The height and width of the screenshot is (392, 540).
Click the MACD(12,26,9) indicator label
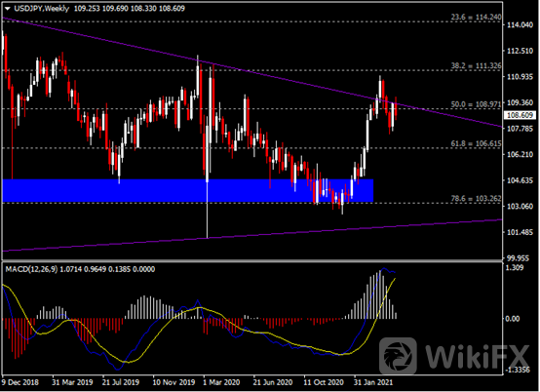pos(32,269)
